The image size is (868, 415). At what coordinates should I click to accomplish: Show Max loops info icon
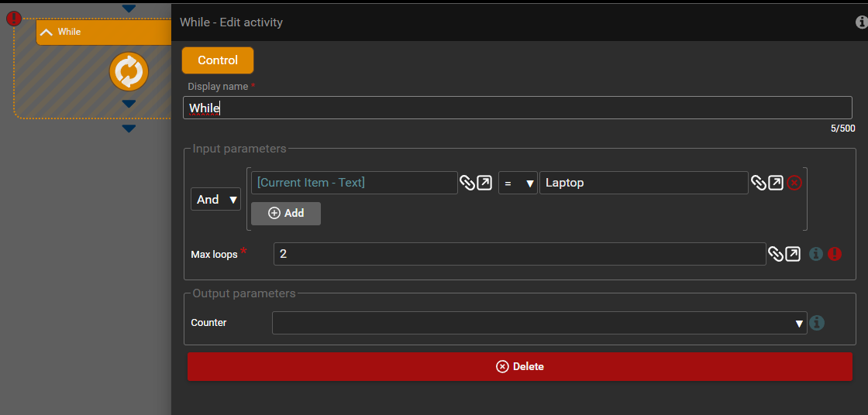(x=816, y=254)
